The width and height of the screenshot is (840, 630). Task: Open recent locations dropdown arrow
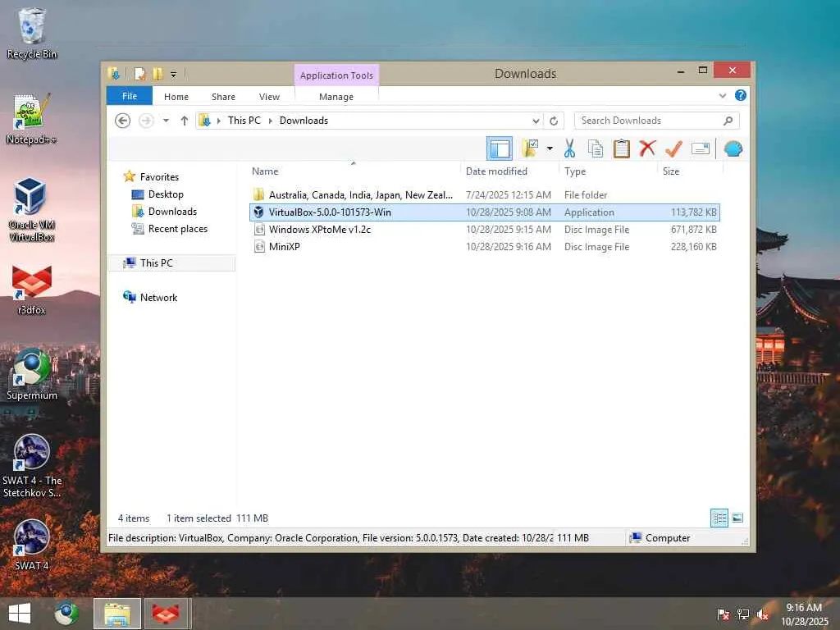pyautogui.click(x=166, y=121)
